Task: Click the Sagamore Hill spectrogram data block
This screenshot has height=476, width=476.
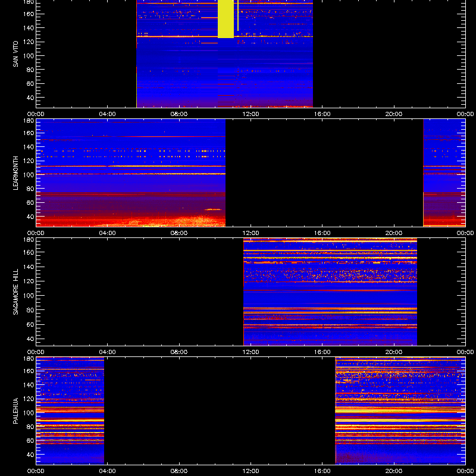Action: click(330, 292)
